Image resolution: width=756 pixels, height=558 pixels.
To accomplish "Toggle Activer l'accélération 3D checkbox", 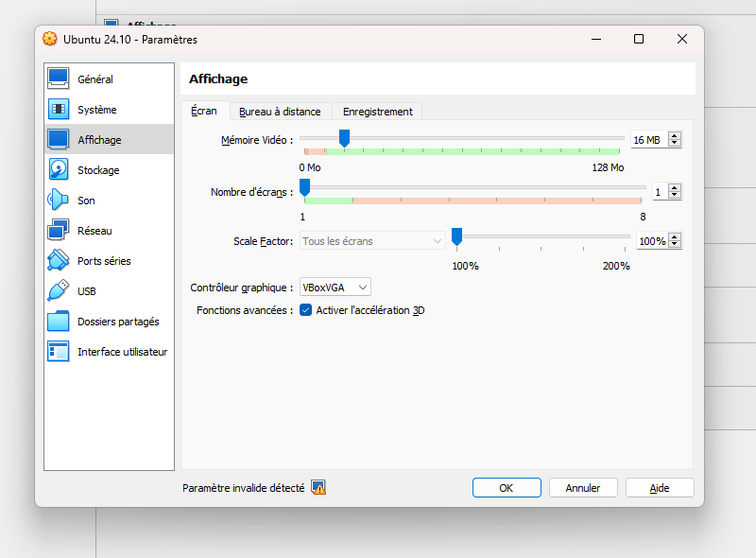I will [305, 310].
